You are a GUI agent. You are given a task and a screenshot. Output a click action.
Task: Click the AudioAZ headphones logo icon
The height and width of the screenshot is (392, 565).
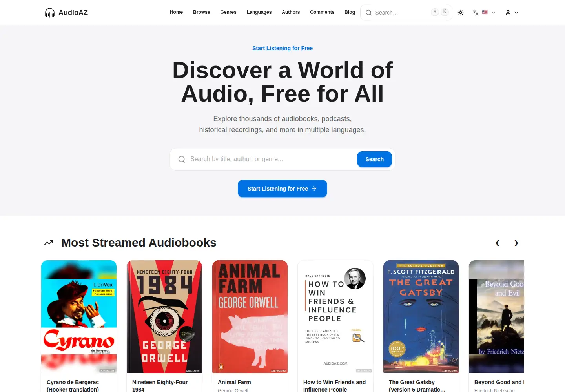(x=50, y=13)
